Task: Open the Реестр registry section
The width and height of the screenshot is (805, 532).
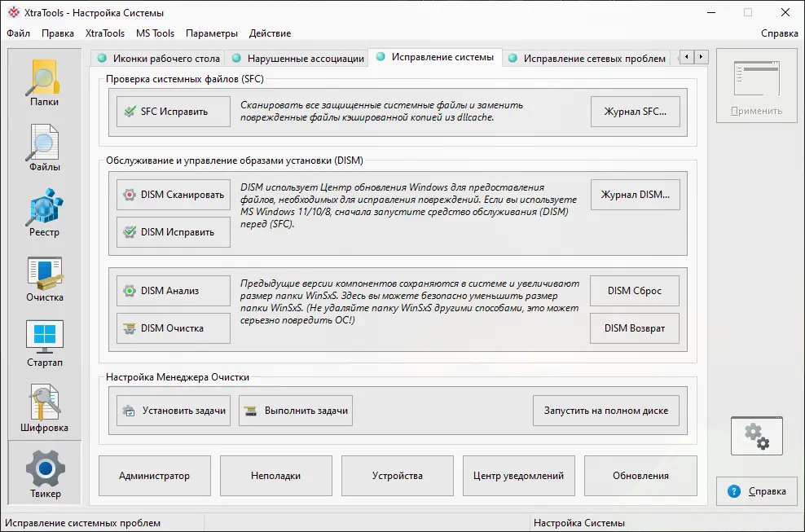Action: point(44,213)
